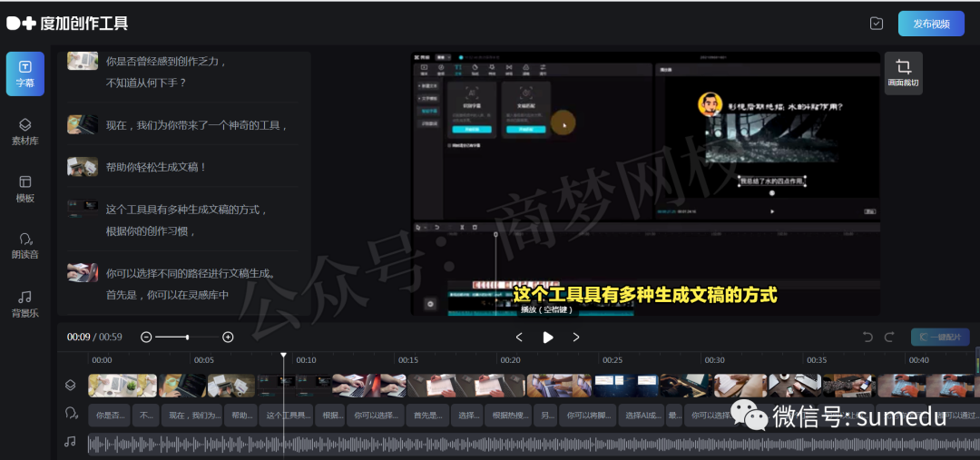This screenshot has width=980, height=460.
Task: Click the music track note icon
Action: pos(71,442)
